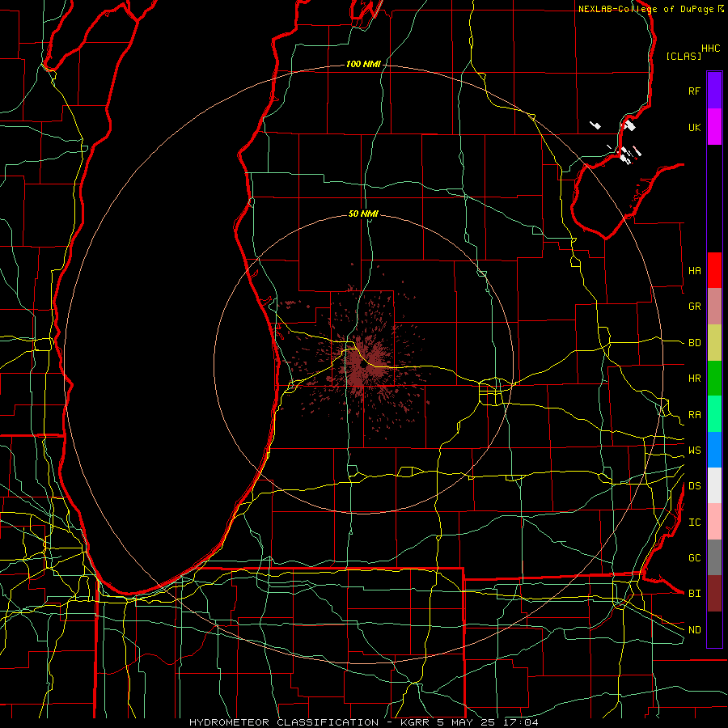
Task: Click the UK magenta legend color
Action: [x=714, y=126]
